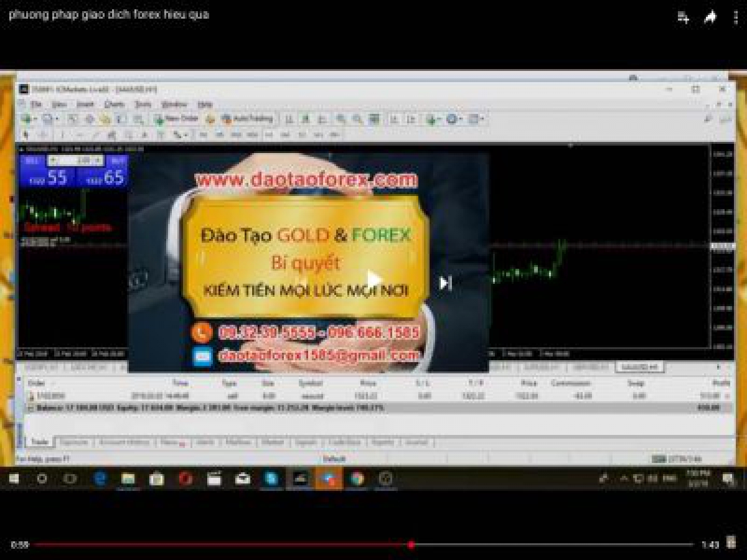Open the Charts menu
747x560 pixels.
[114, 105]
